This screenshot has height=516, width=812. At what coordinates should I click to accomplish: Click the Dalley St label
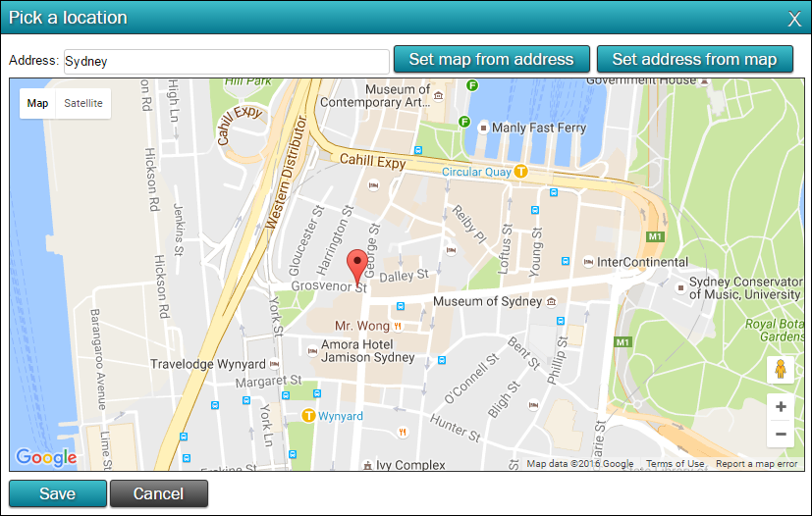click(404, 276)
